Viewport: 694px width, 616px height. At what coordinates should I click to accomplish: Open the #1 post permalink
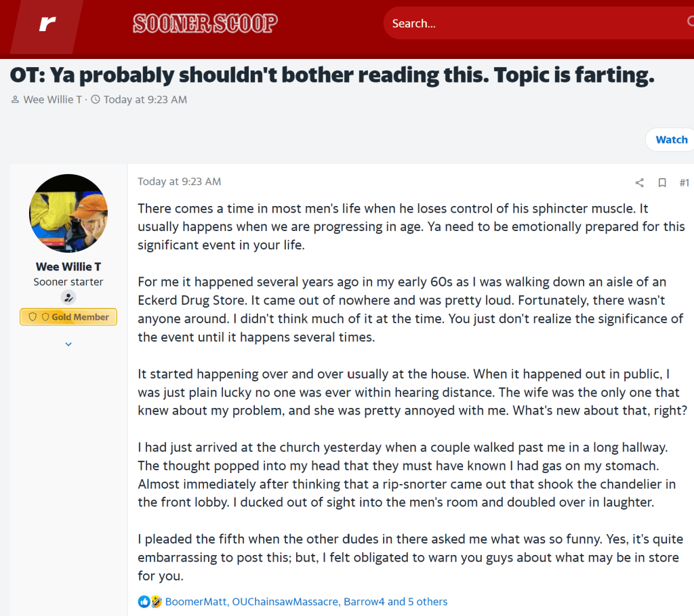click(684, 182)
